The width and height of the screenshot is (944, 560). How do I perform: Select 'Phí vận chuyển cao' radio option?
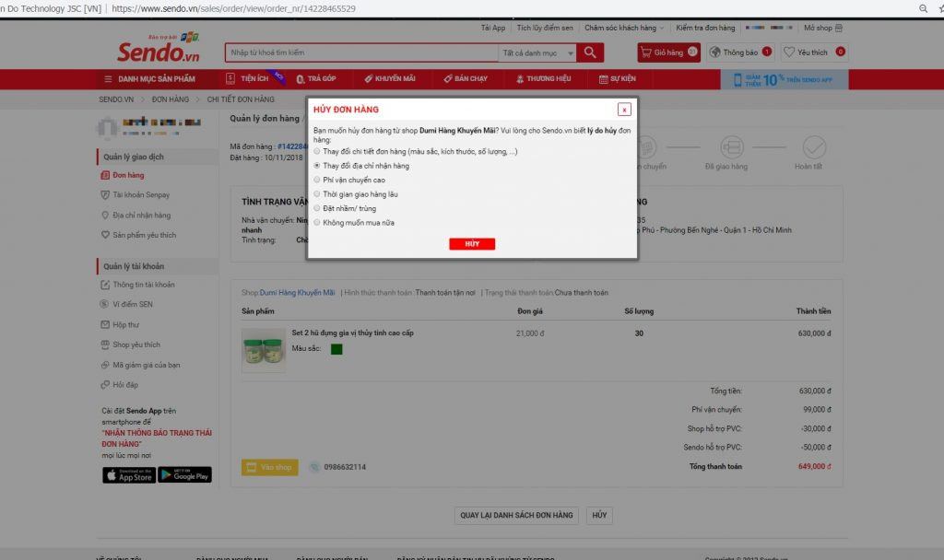pyautogui.click(x=318, y=180)
